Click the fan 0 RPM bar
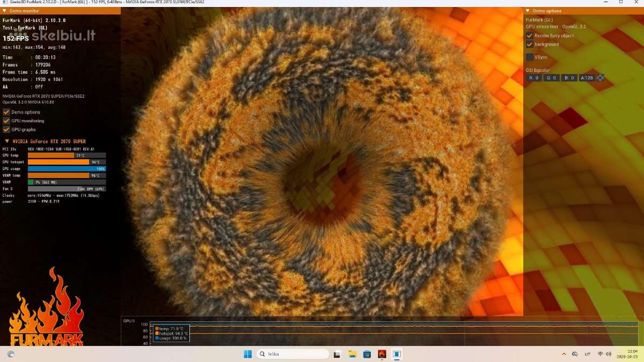644x362 pixels. (67, 189)
